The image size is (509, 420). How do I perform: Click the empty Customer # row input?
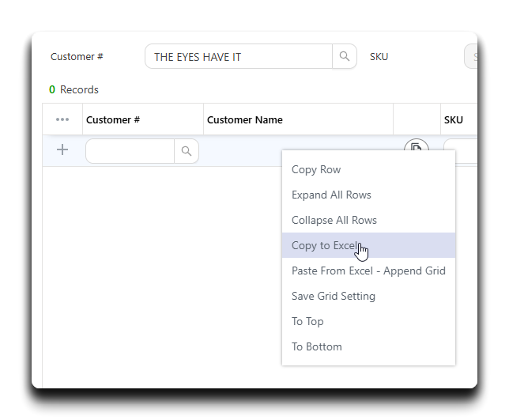(x=130, y=151)
